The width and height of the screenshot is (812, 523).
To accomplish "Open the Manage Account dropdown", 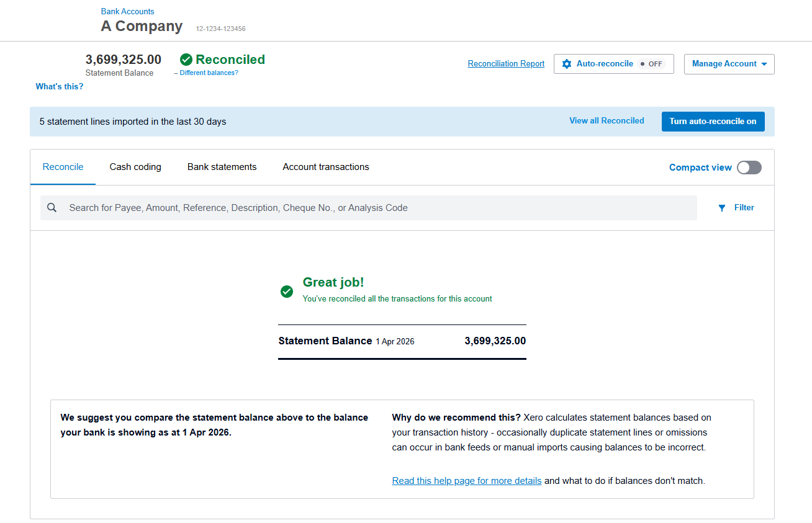I will click(x=729, y=64).
